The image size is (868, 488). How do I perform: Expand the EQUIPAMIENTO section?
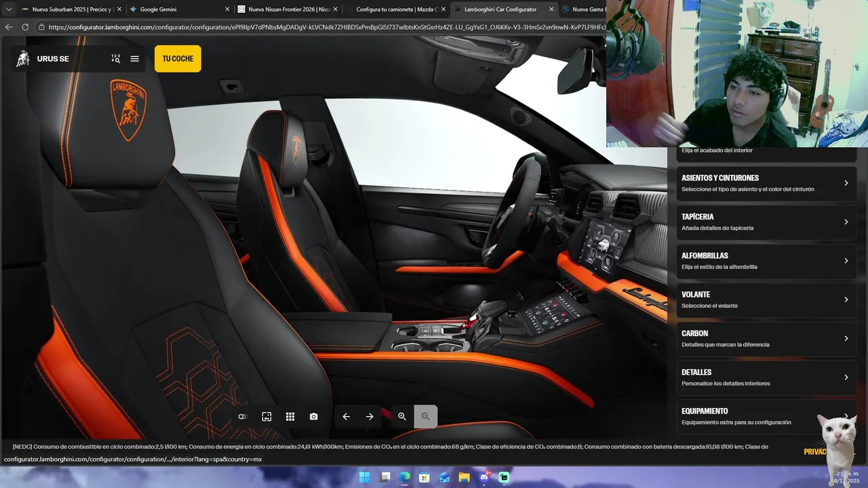(766, 416)
